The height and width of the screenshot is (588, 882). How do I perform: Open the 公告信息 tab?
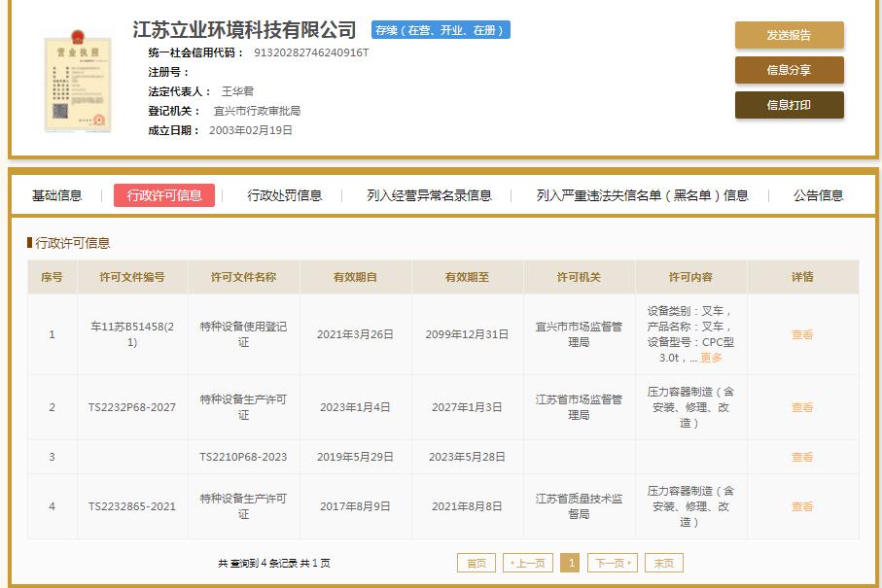tap(818, 195)
